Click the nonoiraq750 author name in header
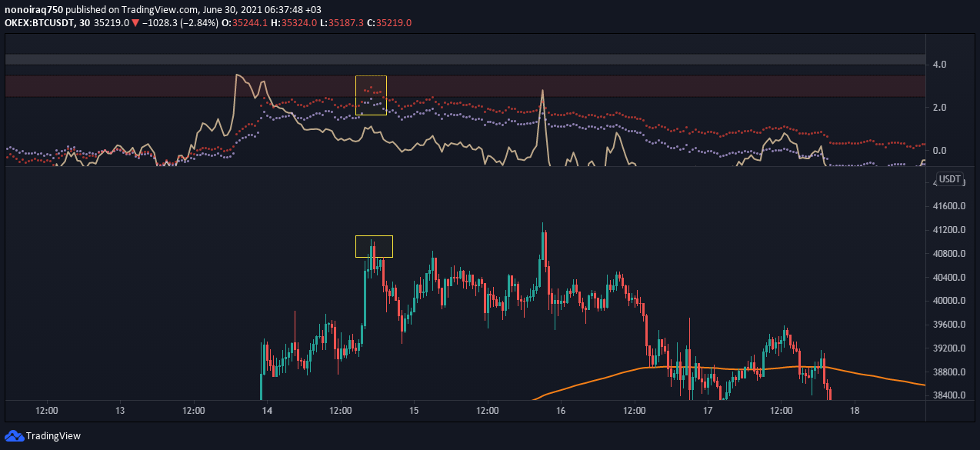 click(34, 9)
